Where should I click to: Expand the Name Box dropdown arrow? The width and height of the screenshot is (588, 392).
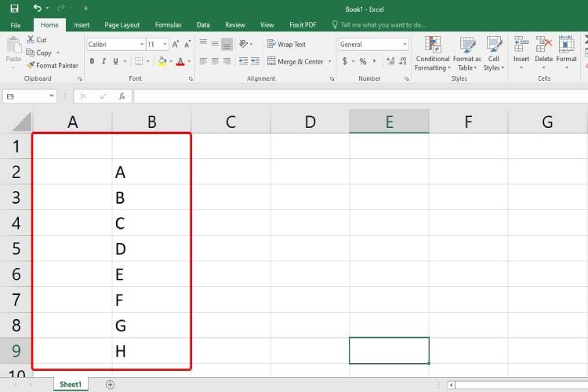tap(52, 96)
